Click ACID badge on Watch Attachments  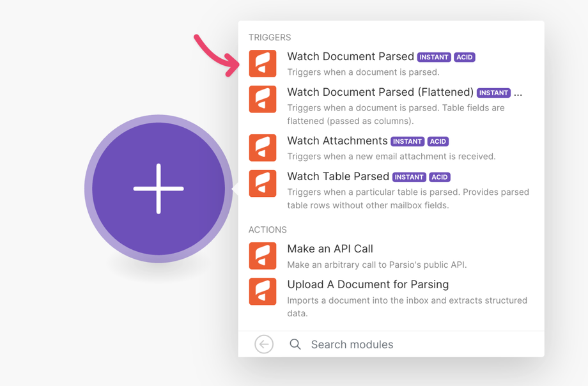coord(438,141)
